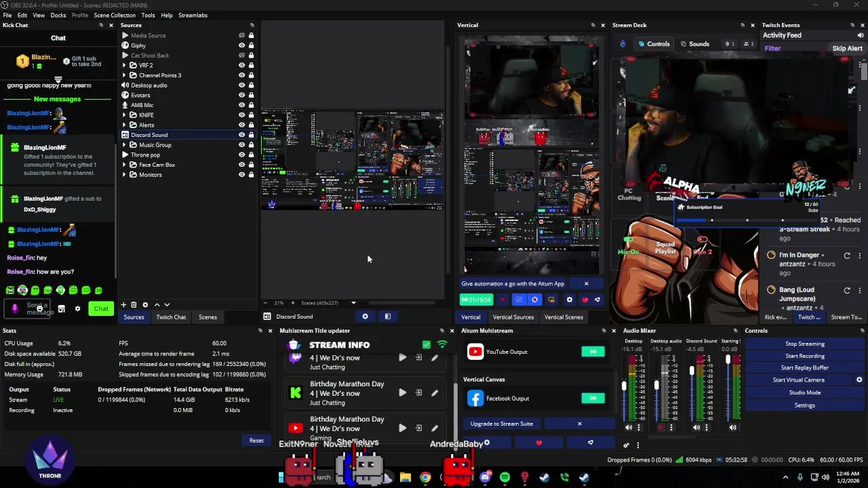
Task: Open the Vertical Sources tab
Action: (x=513, y=317)
